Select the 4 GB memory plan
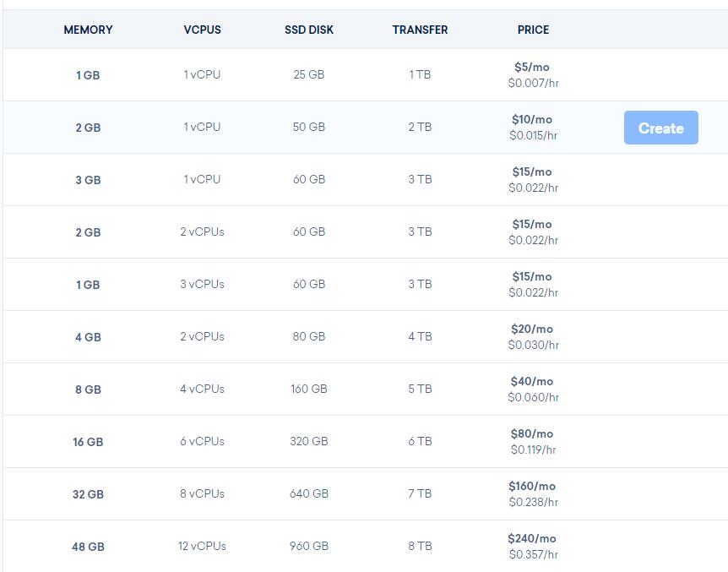The image size is (728, 572). [x=88, y=337]
